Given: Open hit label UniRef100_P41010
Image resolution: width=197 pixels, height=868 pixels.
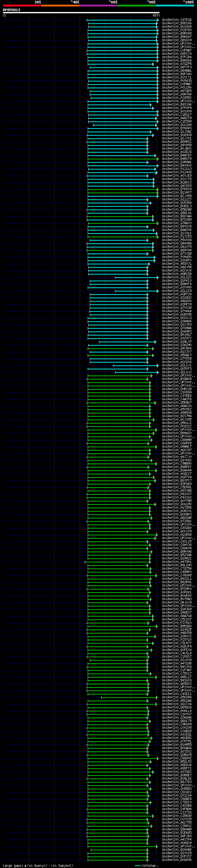Looking at the screenshot, I should [x=176, y=498].
